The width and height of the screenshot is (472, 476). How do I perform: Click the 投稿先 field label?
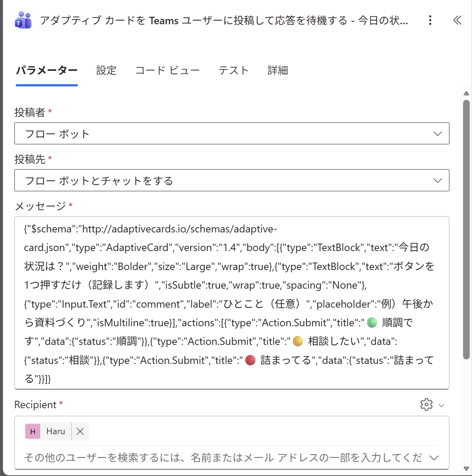pyautogui.click(x=30, y=159)
